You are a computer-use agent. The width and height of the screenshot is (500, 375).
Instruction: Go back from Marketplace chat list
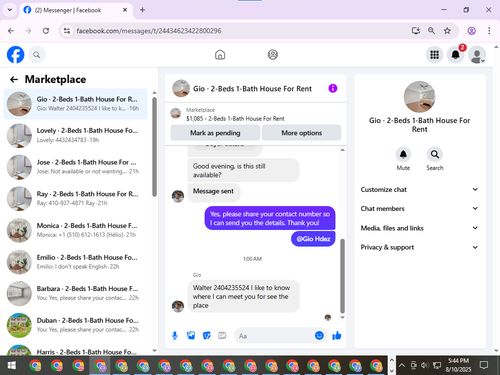coord(14,79)
